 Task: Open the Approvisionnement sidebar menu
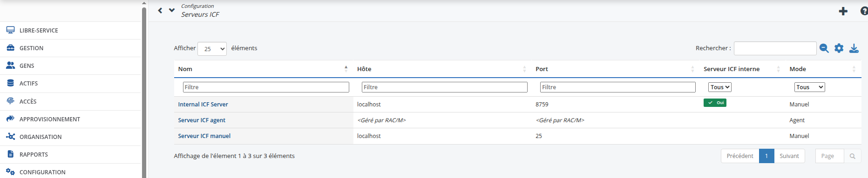pos(70,119)
